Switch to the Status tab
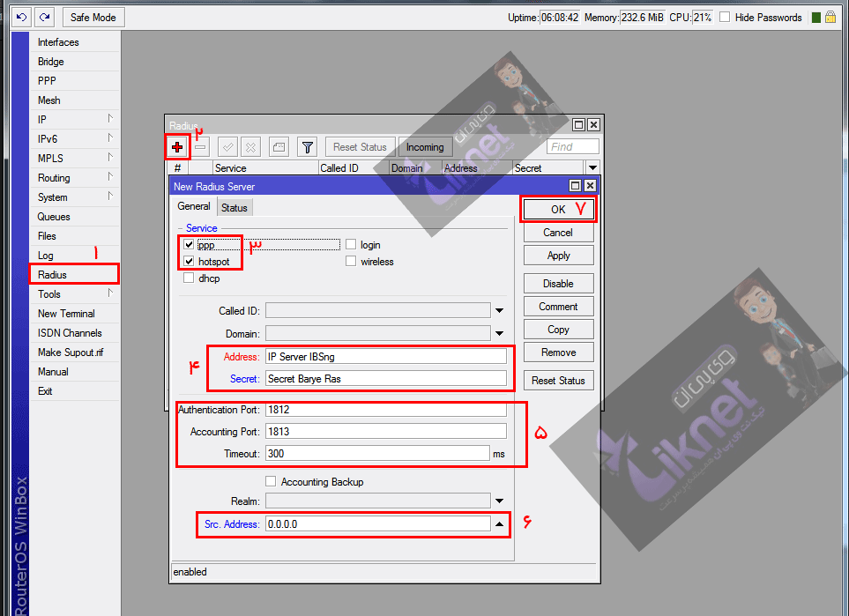The width and height of the screenshot is (849, 616). [x=235, y=207]
